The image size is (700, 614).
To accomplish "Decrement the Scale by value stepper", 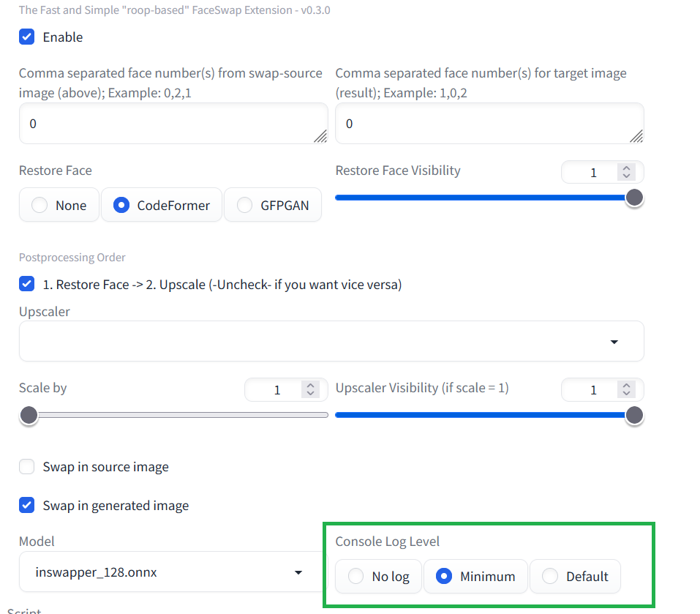I will [x=309, y=394].
